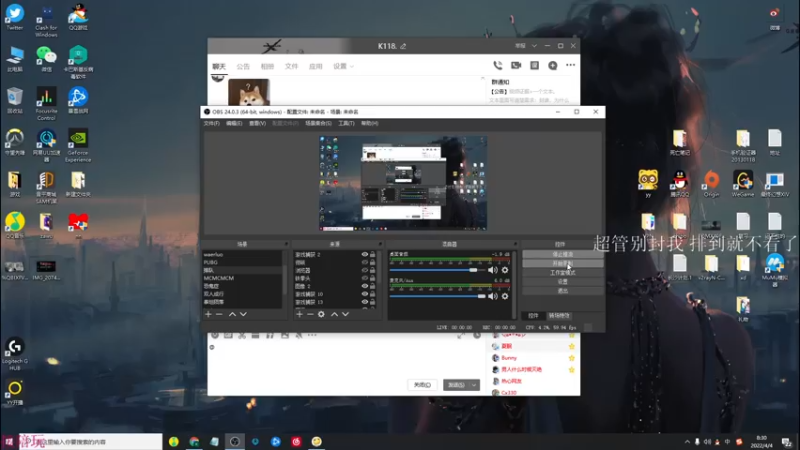This screenshot has width=800, height=450.
Task: Move the selected scene up
Action: 232,314
